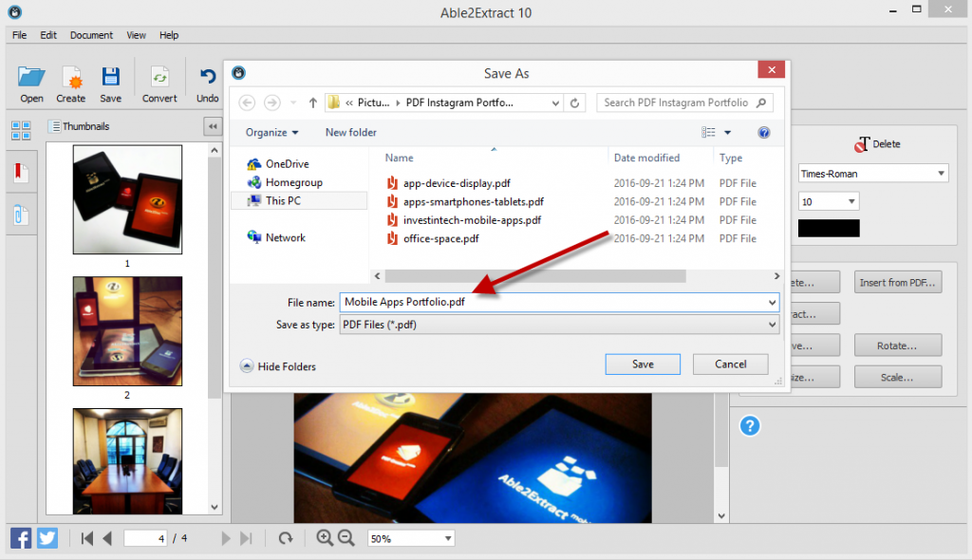Open the bookmarks sidebar icon
This screenshot has height=560, width=972.
[19, 172]
